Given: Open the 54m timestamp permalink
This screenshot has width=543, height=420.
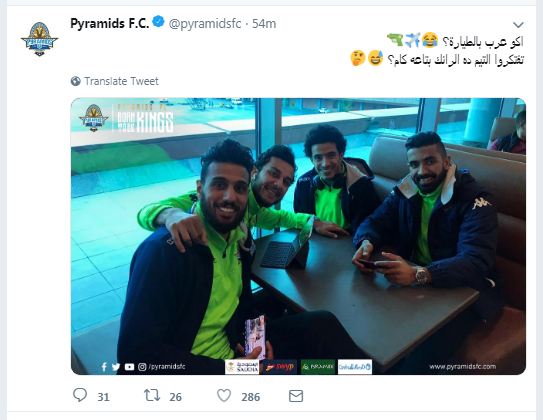Looking at the screenshot, I should click(x=264, y=24).
